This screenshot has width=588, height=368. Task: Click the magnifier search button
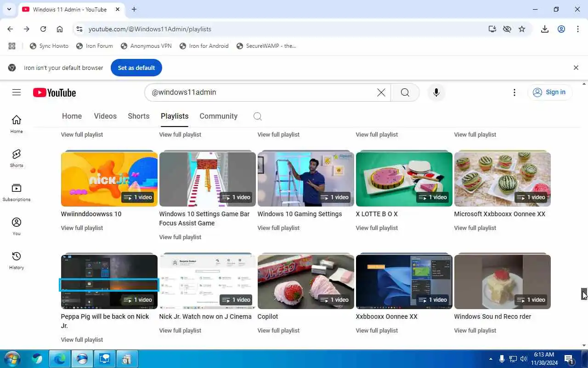[405, 92]
